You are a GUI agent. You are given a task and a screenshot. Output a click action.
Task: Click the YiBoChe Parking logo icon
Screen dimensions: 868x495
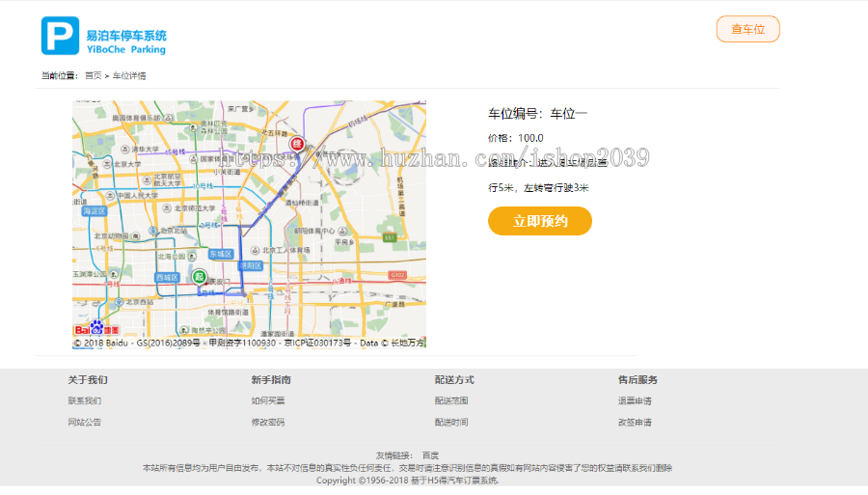[60, 36]
